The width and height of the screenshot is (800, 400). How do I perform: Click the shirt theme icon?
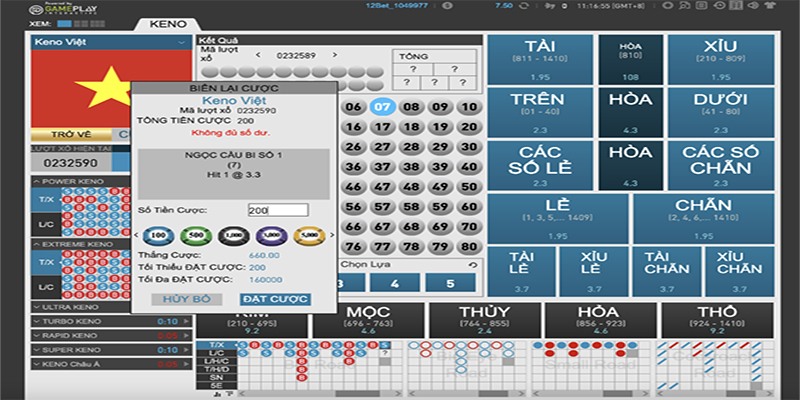[x=770, y=6]
